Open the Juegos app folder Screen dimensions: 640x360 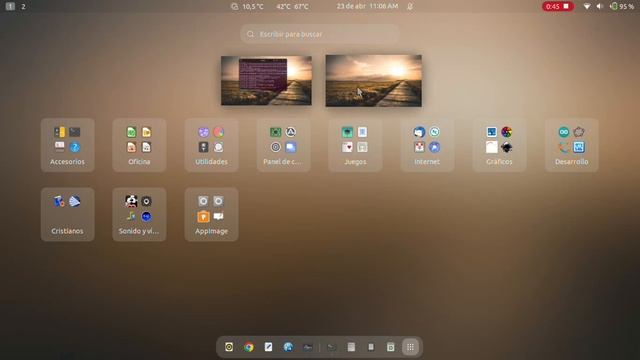click(355, 145)
